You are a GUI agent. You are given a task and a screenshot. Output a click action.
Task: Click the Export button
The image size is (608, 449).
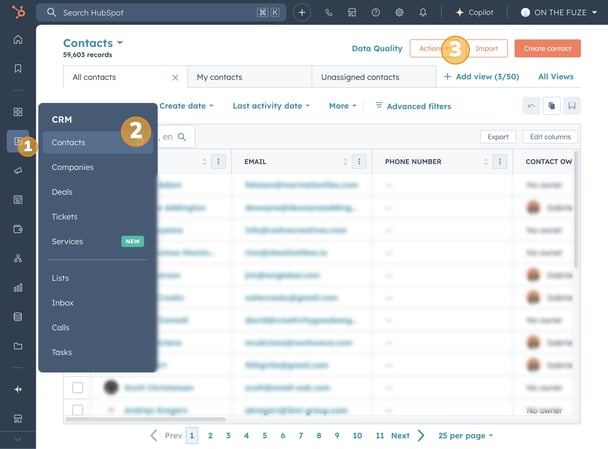[498, 137]
